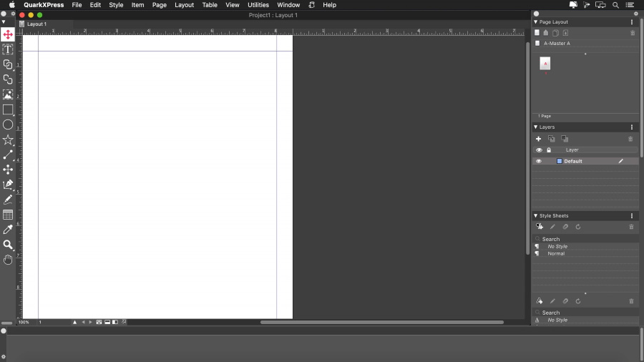
Task: Click the blank single page icon in Page Layout
Action: click(x=537, y=33)
